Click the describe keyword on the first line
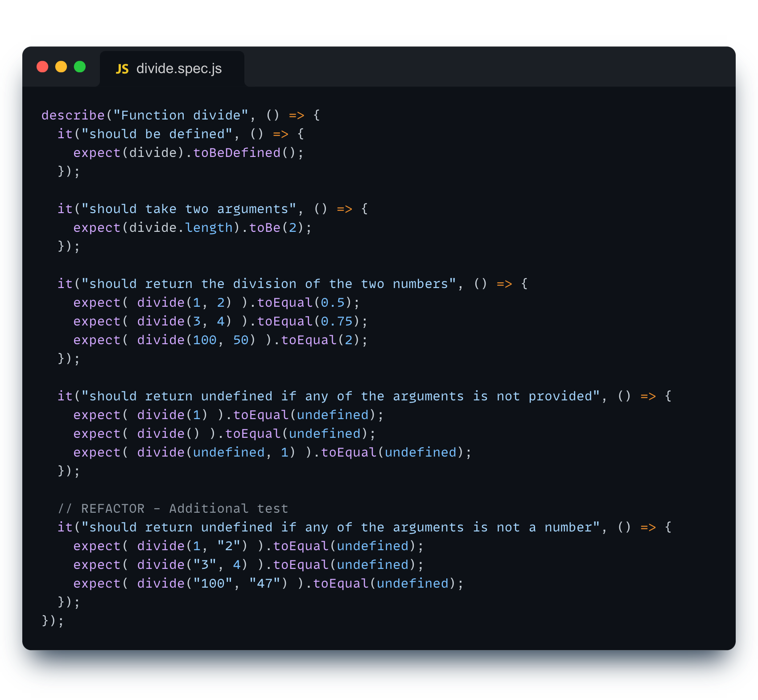 tap(73, 115)
